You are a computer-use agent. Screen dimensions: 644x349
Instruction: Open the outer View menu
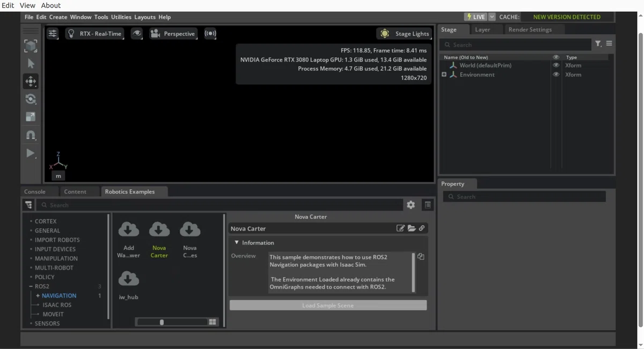click(27, 5)
